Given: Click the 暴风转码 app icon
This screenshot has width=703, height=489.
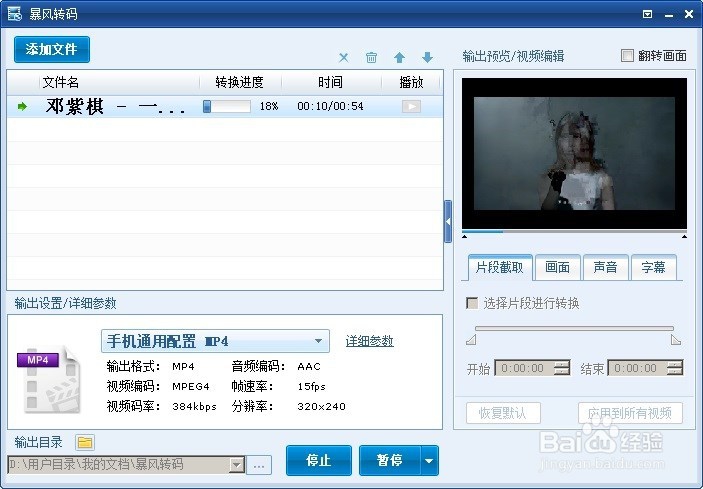Looking at the screenshot, I should (14, 13).
